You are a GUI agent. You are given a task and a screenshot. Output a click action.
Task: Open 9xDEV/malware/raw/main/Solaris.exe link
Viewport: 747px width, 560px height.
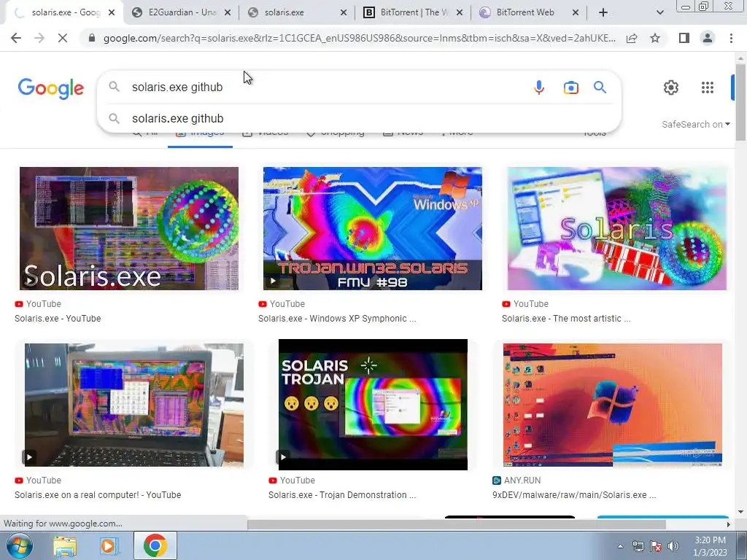574,495
